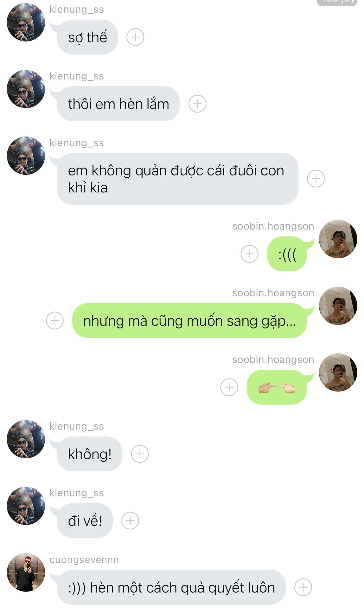Tap plus icon next to "đi về!" message
Image resolution: width=364 pixels, height=609 pixels.
coord(130,521)
